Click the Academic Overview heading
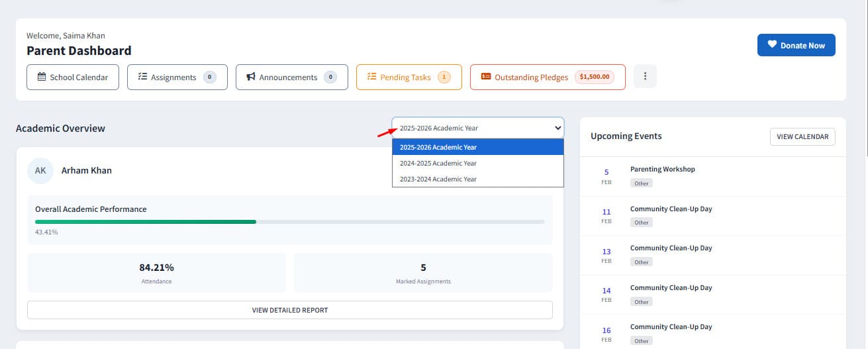868x349 pixels. 60,128
